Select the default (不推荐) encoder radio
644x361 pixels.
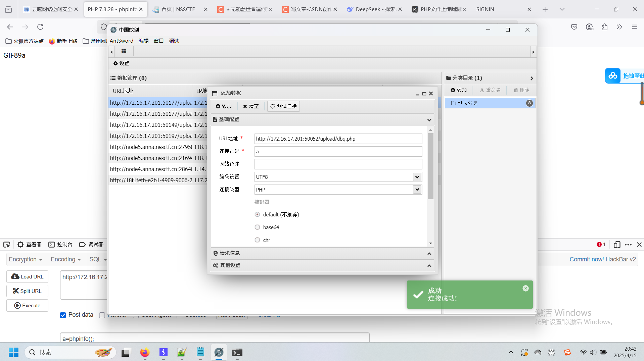click(x=258, y=215)
